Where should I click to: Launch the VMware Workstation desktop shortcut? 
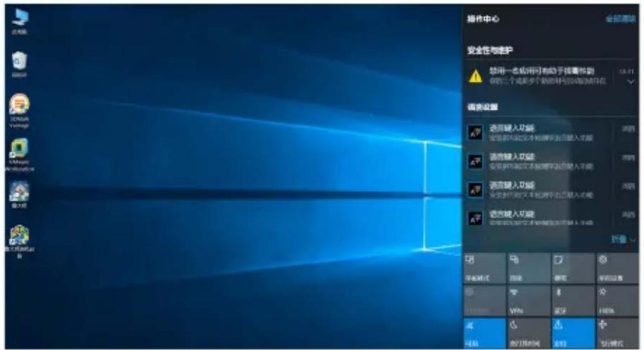[x=19, y=155]
